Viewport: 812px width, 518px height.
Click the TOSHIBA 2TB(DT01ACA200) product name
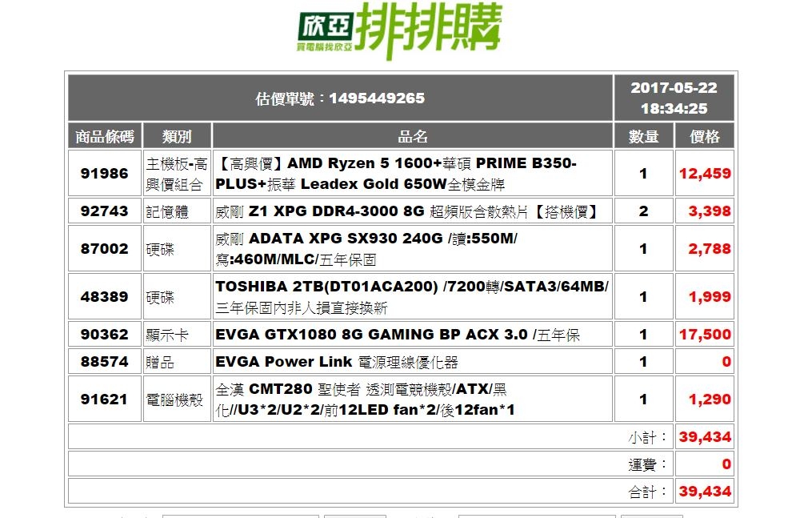click(412, 297)
